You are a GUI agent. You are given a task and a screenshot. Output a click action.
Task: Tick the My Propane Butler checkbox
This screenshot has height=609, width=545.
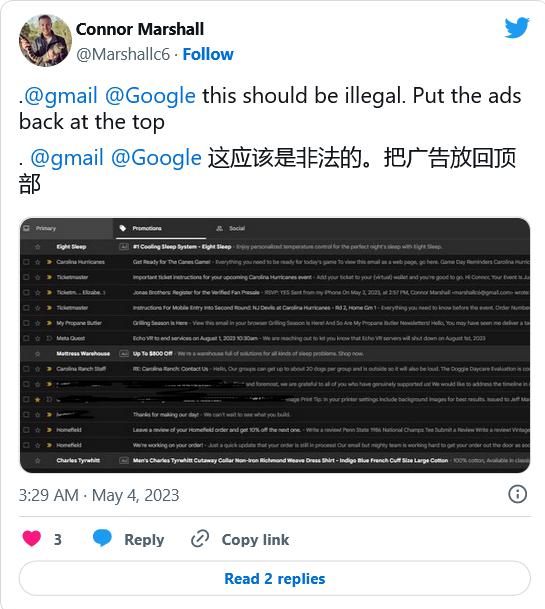26,323
